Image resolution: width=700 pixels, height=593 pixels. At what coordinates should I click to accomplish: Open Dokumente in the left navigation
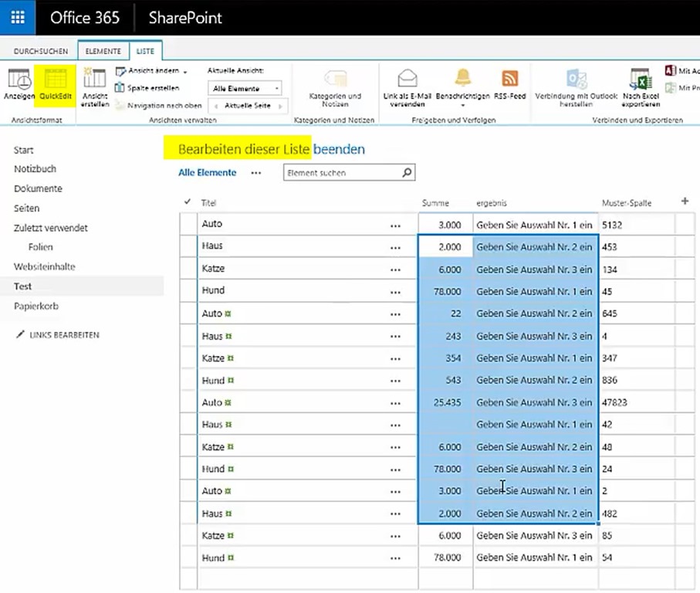(38, 188)
